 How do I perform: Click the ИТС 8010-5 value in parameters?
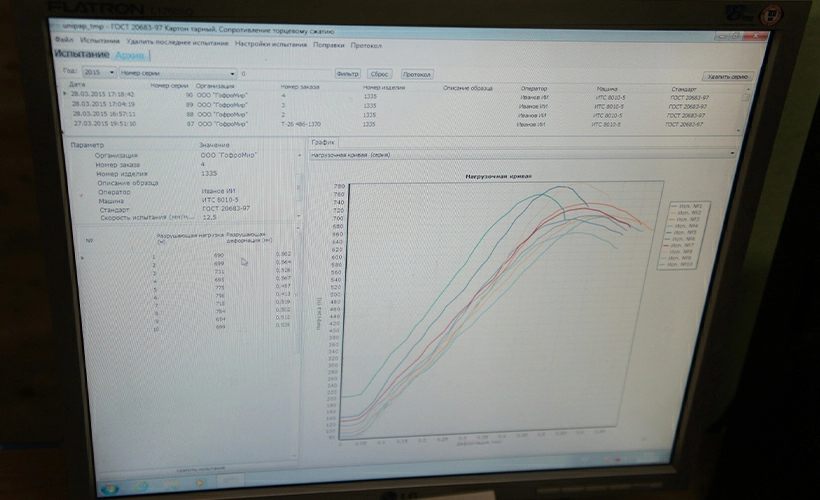pyautogui.click(x=220, y=200)
